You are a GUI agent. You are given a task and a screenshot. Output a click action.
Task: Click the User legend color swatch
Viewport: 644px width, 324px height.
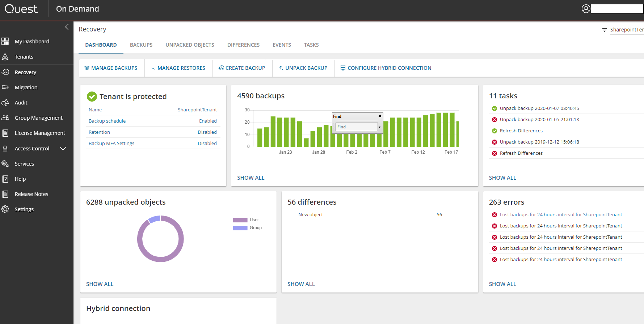240,220
